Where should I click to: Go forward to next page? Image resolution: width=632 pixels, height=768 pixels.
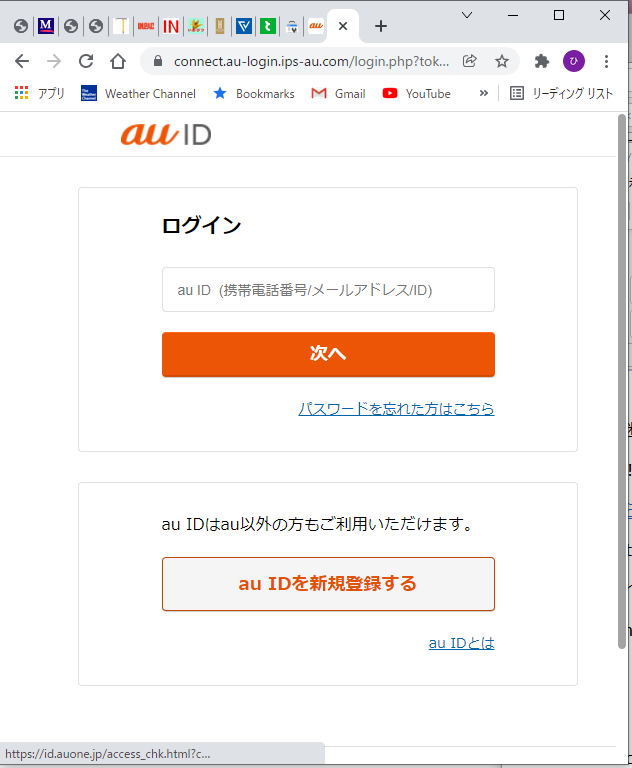(54, 61)
